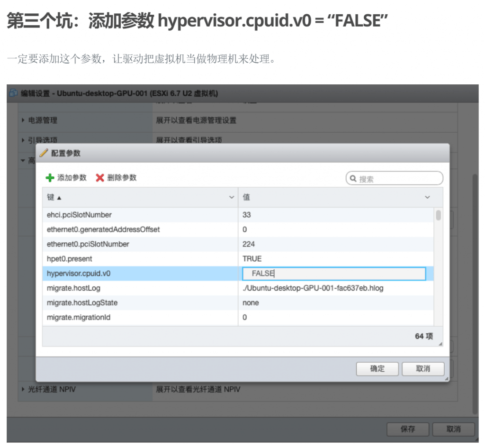Select the migrate.hostLogState row

(x=238, y=302)
